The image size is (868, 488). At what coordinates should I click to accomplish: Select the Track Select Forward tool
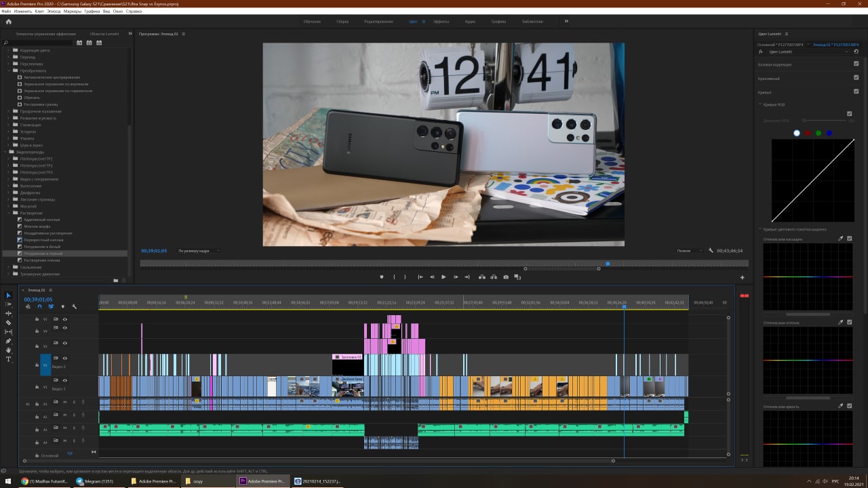9,304
